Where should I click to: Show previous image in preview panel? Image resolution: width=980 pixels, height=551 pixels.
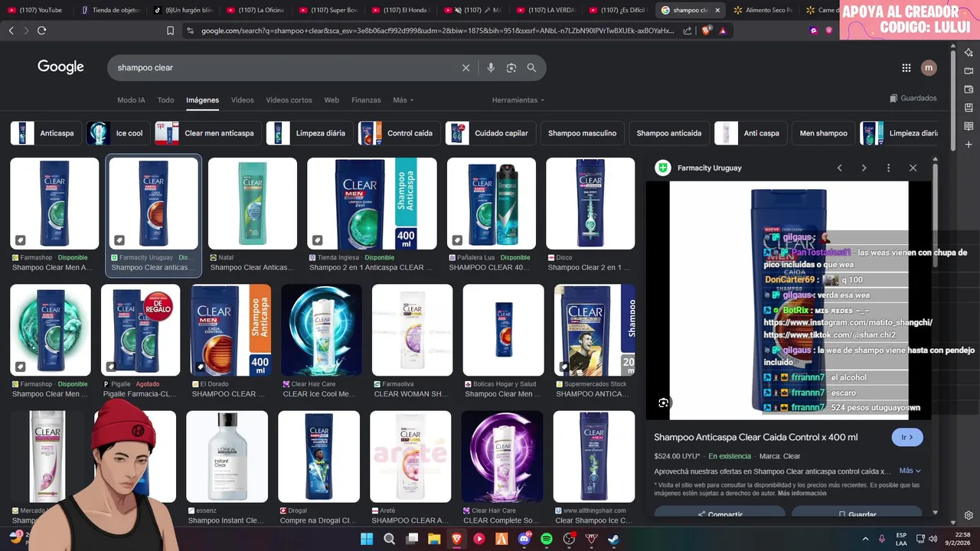[x=839, y=168]
